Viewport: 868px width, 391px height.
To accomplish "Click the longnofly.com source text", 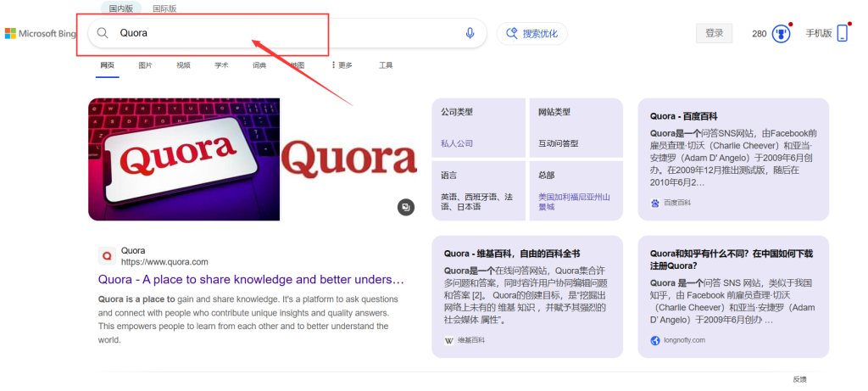I will [x=685, y=340].
